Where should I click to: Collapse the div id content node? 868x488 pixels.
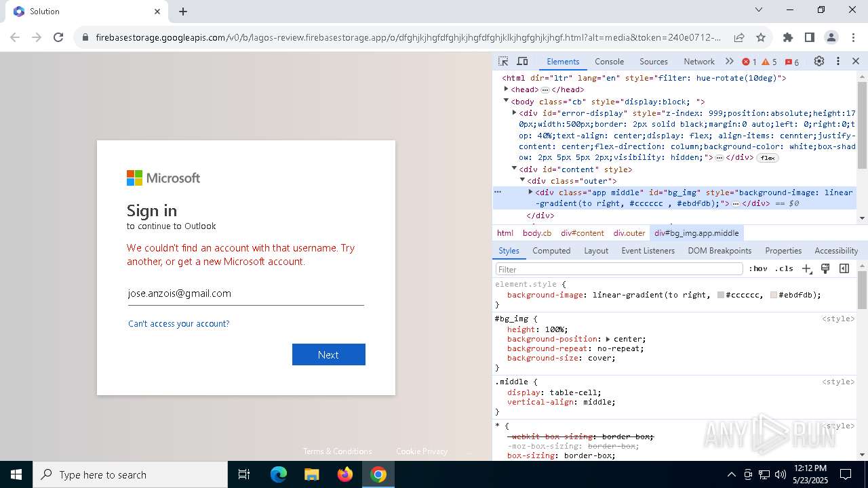(514, 168)
